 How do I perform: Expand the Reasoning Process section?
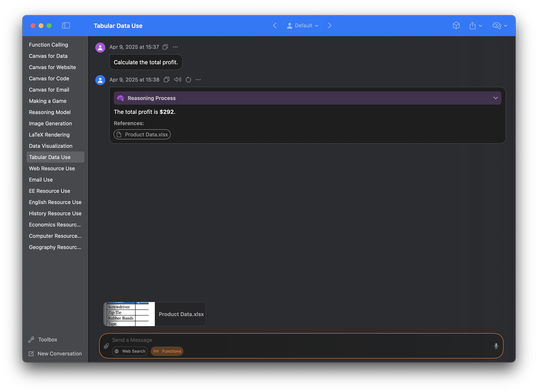pos(496,98)
